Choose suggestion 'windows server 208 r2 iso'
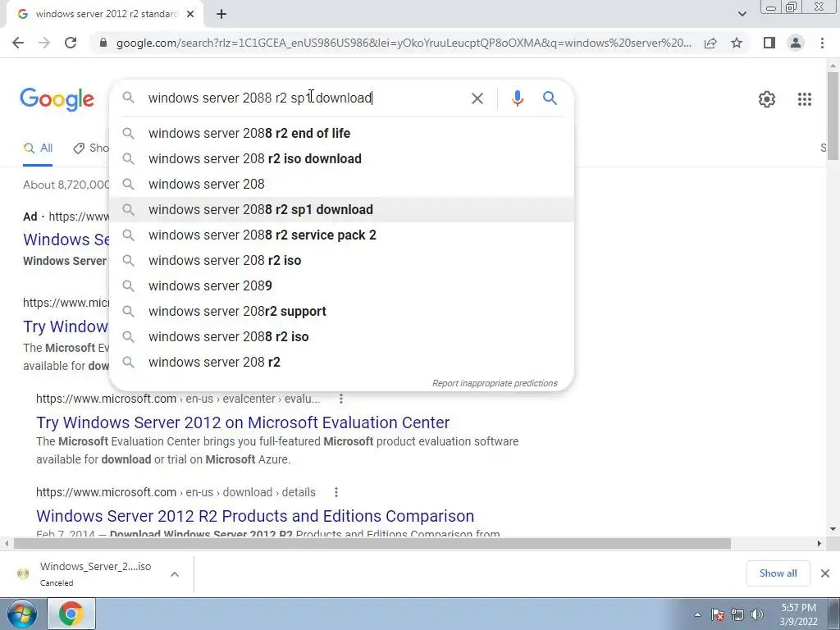Viewport: 840px width, 630px height. tap(341, 260)
